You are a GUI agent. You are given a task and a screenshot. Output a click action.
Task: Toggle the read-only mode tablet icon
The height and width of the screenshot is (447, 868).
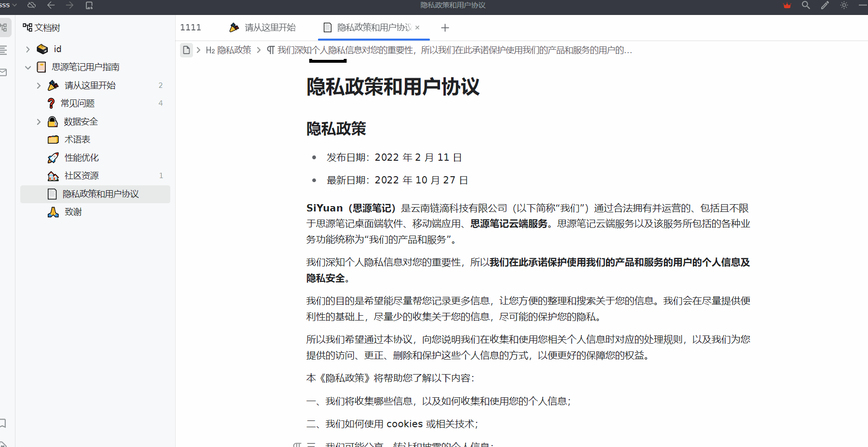click(89, 5)
